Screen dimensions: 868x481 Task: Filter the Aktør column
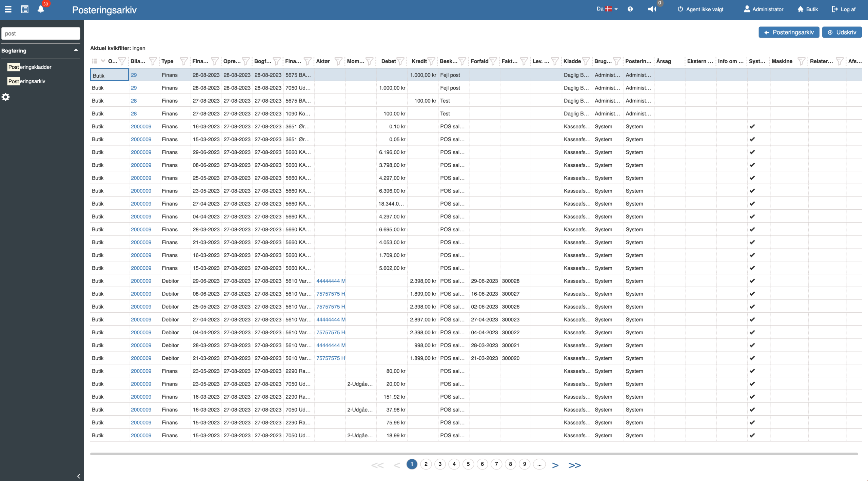click(x=338, y=61)
